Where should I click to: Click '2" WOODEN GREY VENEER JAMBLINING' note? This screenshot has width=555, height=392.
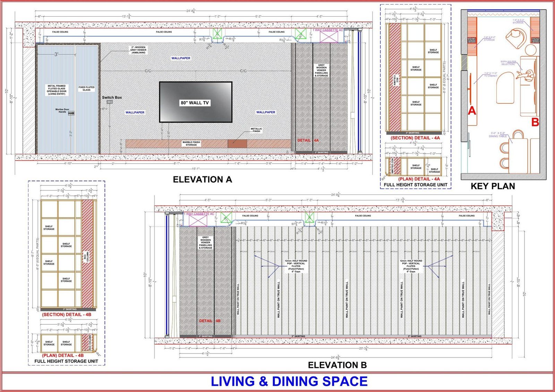[x=138, y=50]
